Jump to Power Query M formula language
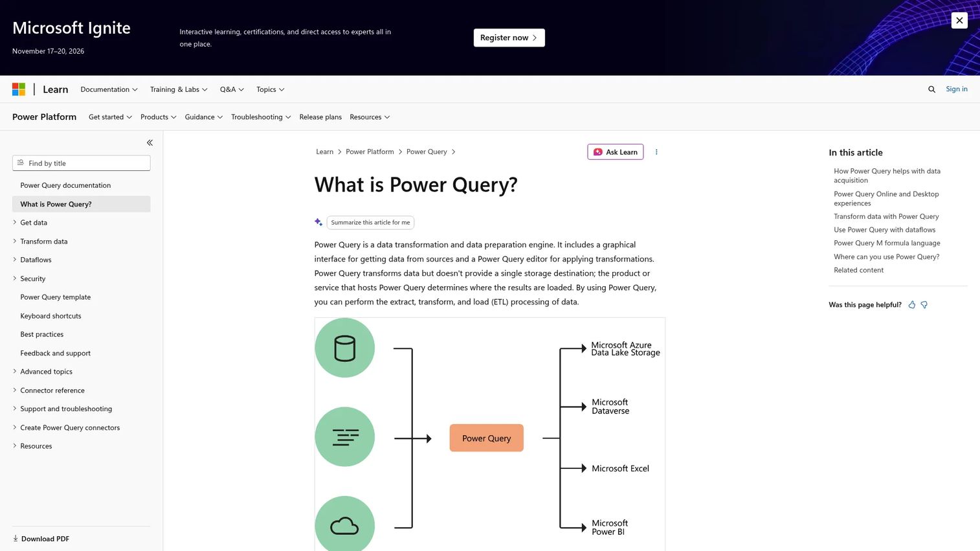980x551 pixels. [887, 243]
